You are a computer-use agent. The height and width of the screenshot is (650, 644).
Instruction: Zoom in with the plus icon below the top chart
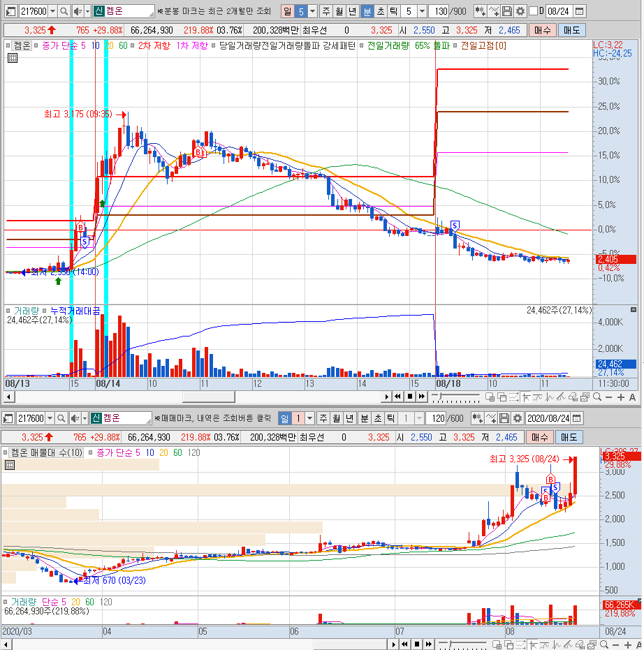pyautogui.click(x=621, y=397)
